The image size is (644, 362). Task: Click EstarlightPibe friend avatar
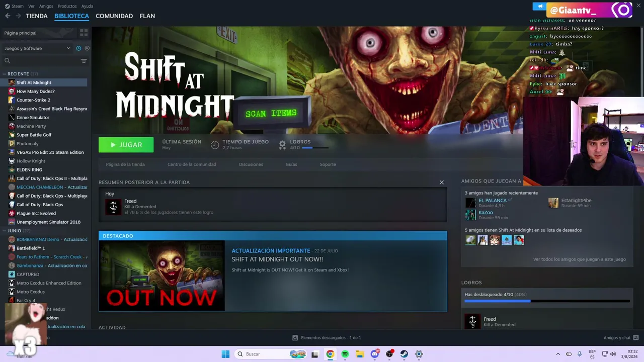pos(553,203)
